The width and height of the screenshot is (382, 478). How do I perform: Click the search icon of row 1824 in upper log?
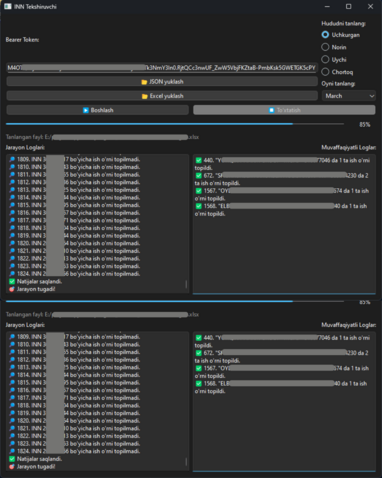pos(12,274)
